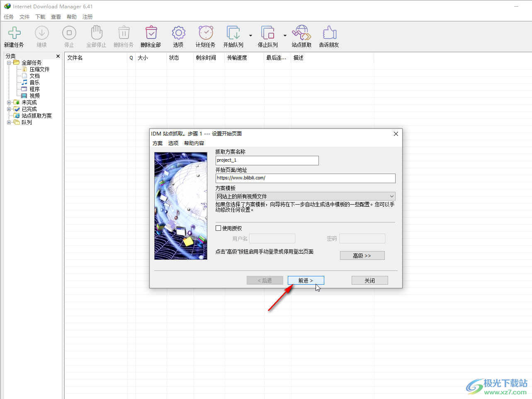Open the 帮助 menu
This screenshot has height=399, width=532.
[72, 17]
